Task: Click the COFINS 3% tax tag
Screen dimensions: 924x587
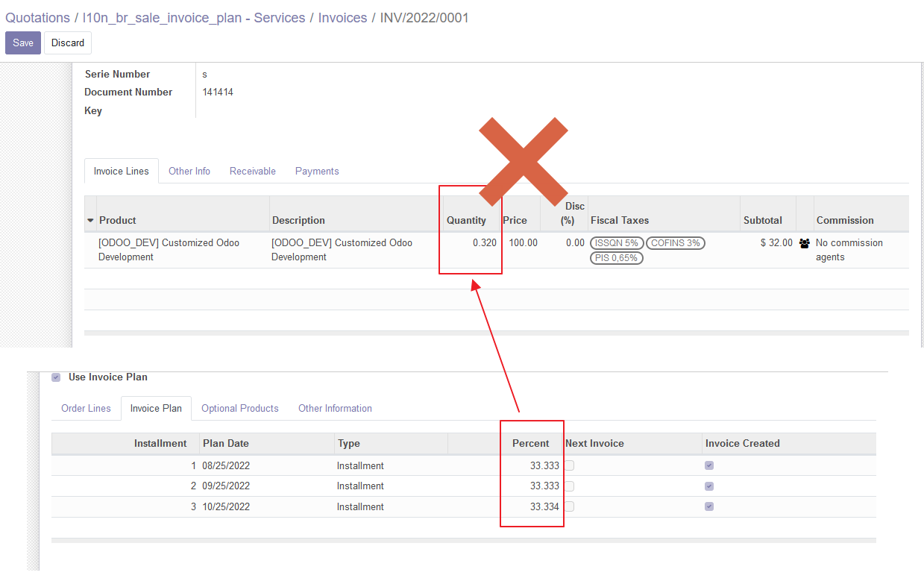Action: 675,243
